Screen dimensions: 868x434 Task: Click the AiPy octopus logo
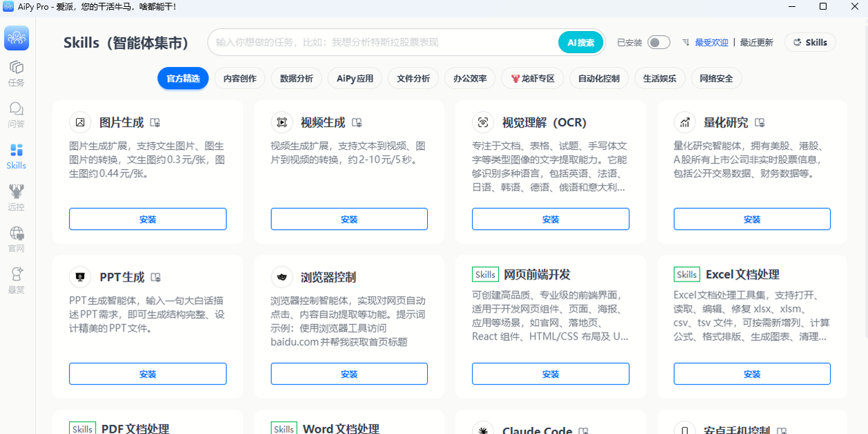16,38
